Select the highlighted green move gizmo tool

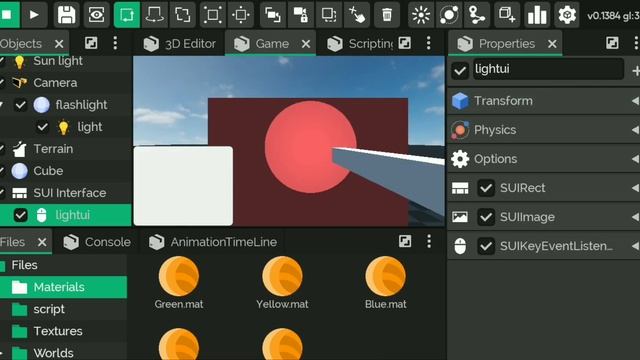click(127, 15)
